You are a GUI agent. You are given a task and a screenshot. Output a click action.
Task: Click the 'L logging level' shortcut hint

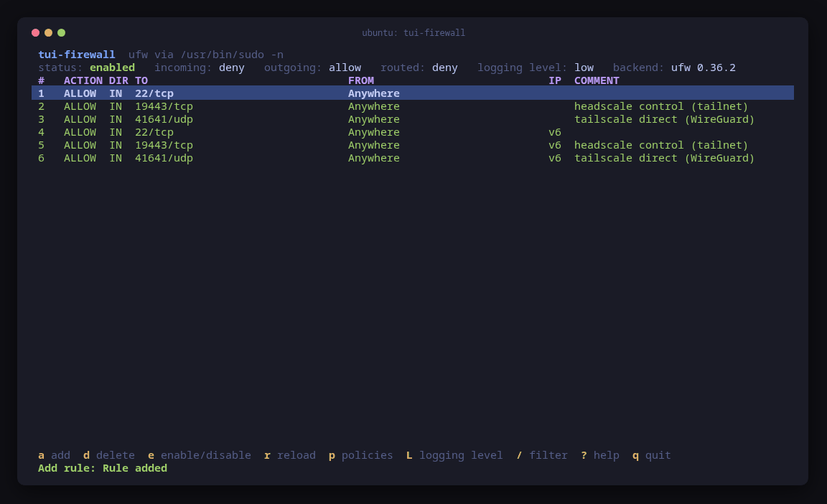point(454,455)
